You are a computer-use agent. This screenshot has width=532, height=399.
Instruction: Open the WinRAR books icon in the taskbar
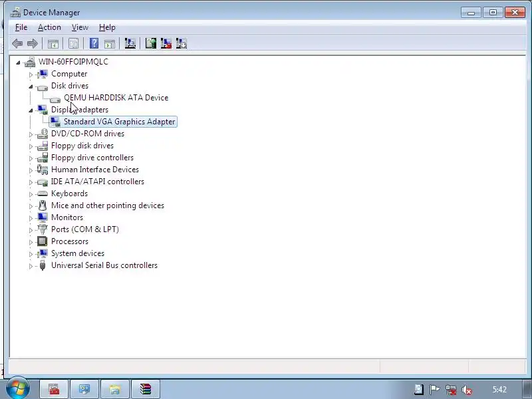(x=145, y=389)
